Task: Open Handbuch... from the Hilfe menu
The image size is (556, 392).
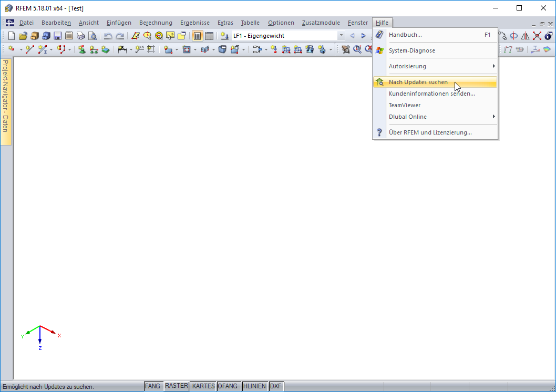Action: (x=435, y=35)
